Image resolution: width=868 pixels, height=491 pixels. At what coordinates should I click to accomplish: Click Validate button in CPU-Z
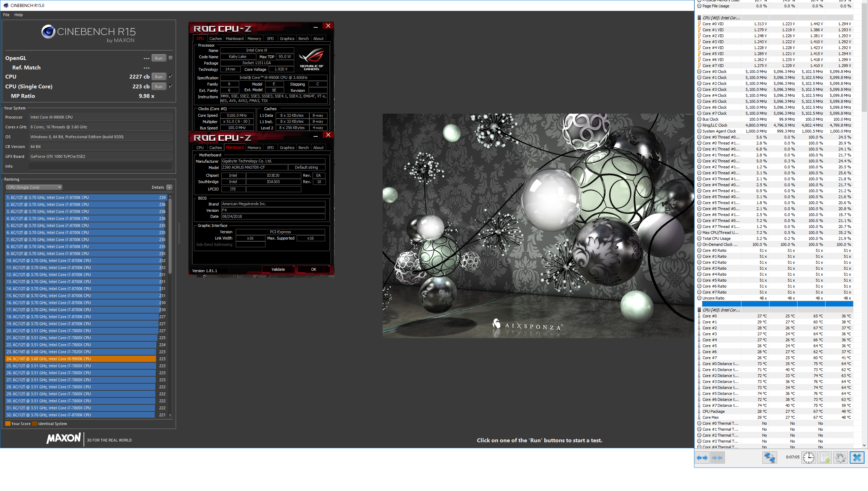278,269
